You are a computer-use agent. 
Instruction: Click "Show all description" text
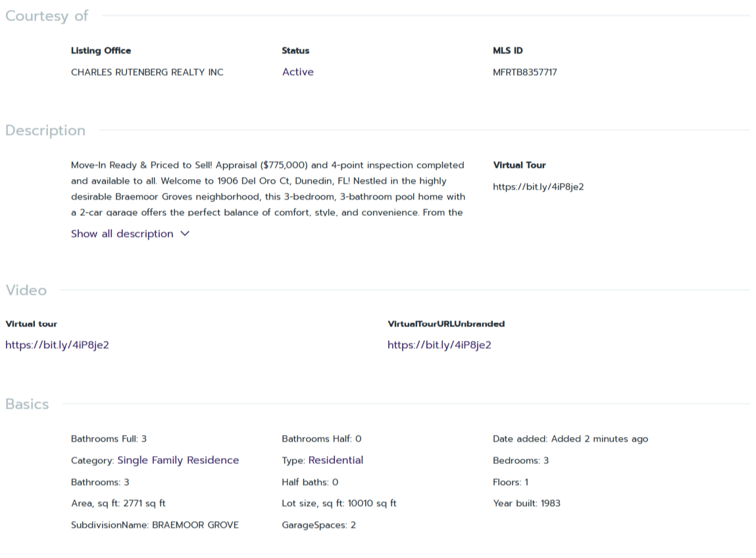click(x=122, y=234)
